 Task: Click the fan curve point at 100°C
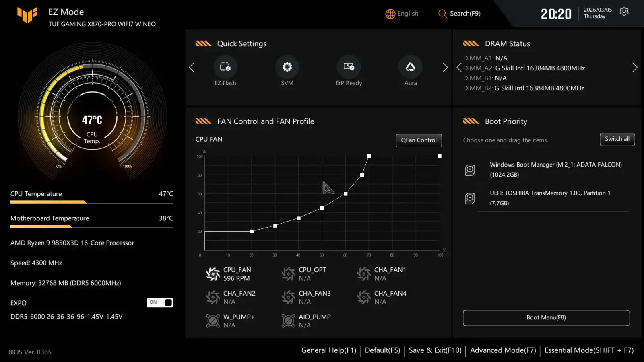(440, 156)
